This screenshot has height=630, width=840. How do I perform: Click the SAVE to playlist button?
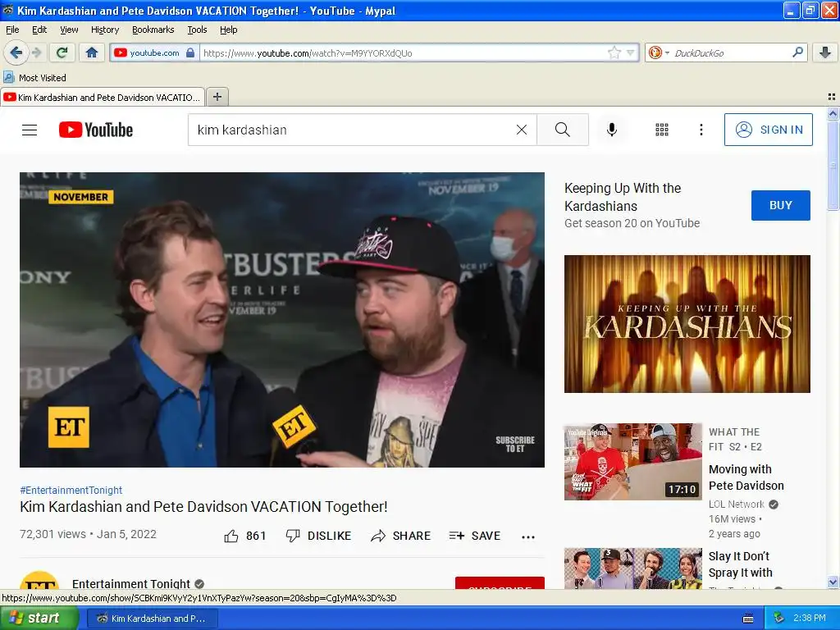point(475,536)
